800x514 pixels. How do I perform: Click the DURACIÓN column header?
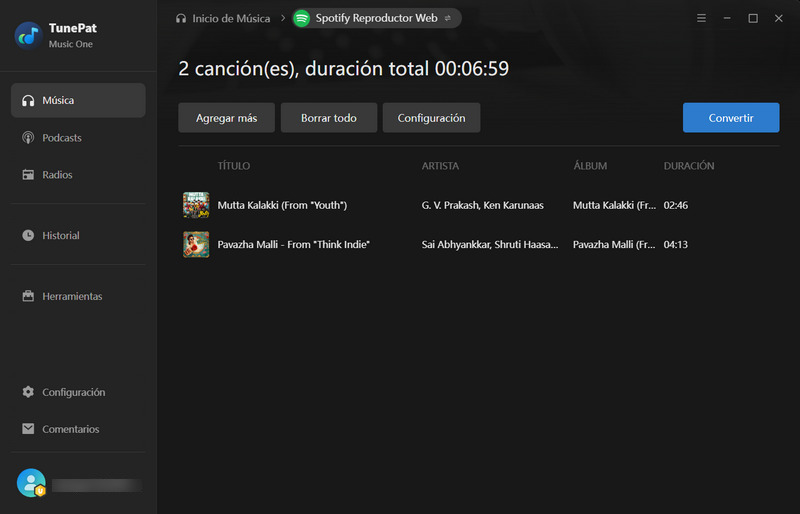689,166
